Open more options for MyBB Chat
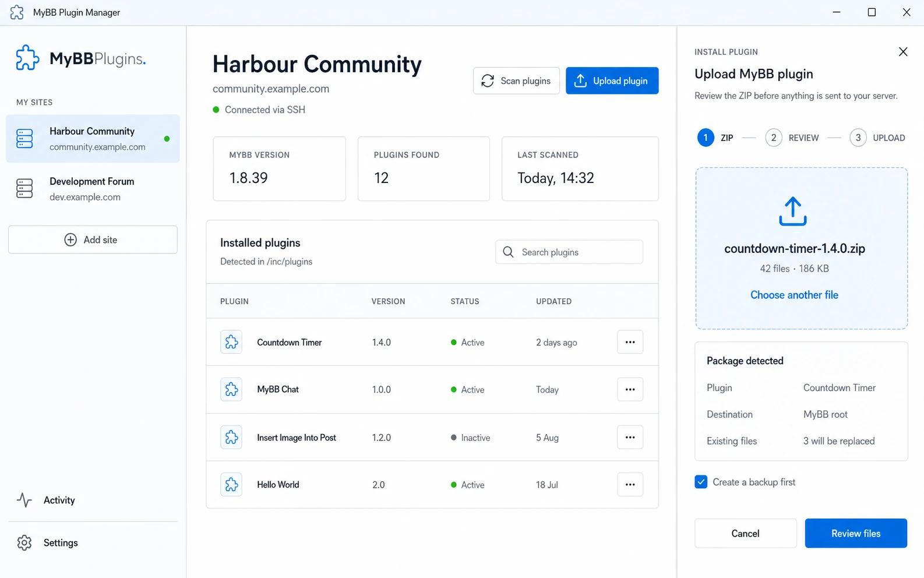The image size is (924, 578). pyautogui.click(x=630, y=389)
